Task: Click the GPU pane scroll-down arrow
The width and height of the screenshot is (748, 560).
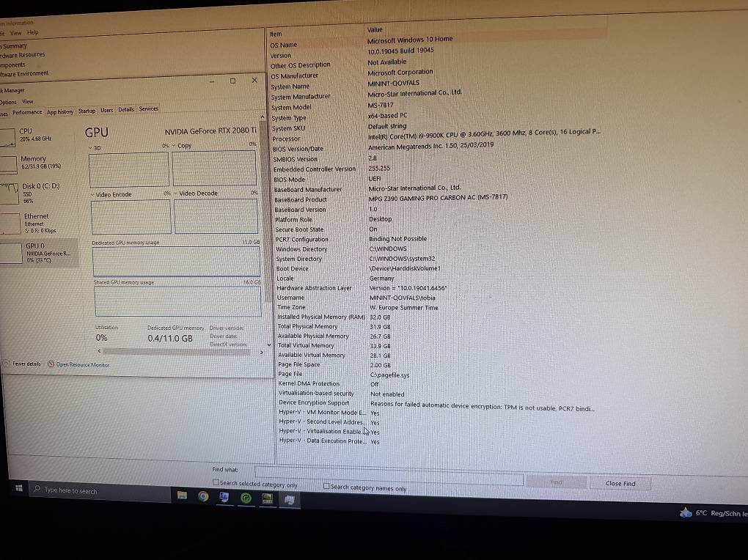Action: [269, 345]
